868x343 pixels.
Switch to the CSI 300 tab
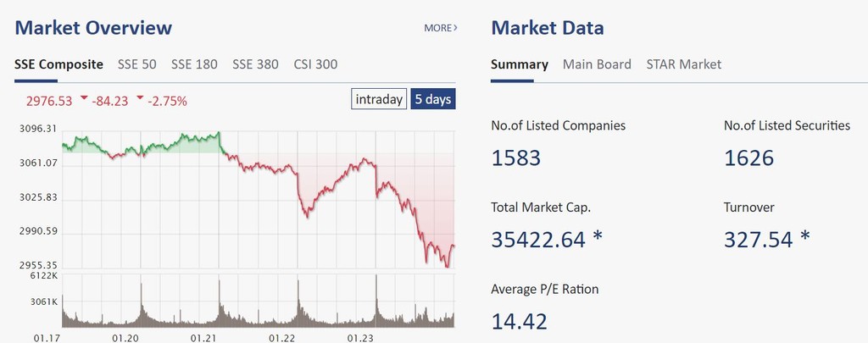click(x=316, y=64)
